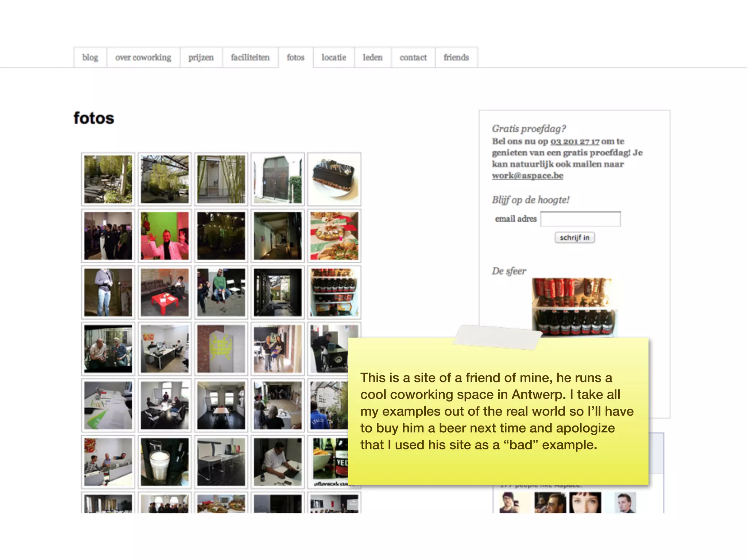This screenshot has width=747, height=560.
Task: Open the chocolate cake photo thumbnail
Action: [x=334, y=179]
